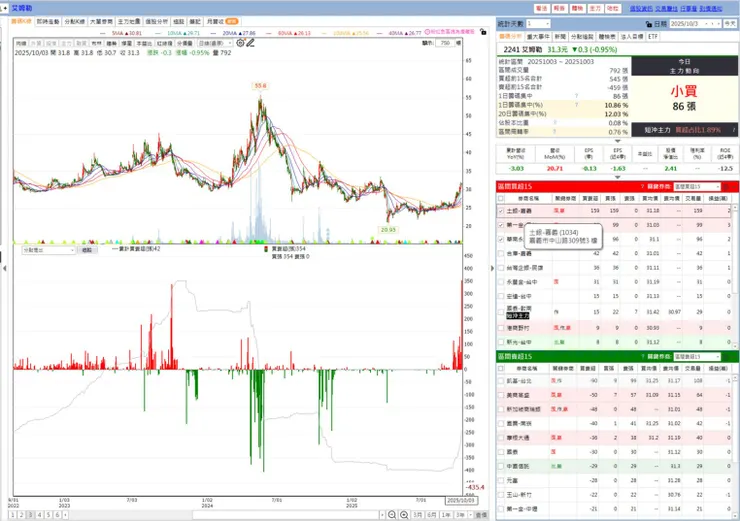Tick the checkbox for 凱基-台北 sell row
The height and width of the screenshot is (521, 740).
pos(501,380)
